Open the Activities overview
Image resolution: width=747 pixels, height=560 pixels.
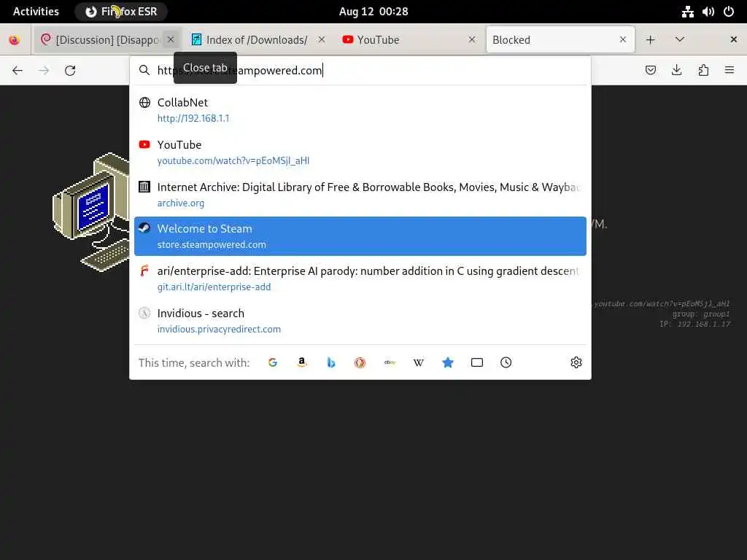pyautogui.click(x=36, y=12)
